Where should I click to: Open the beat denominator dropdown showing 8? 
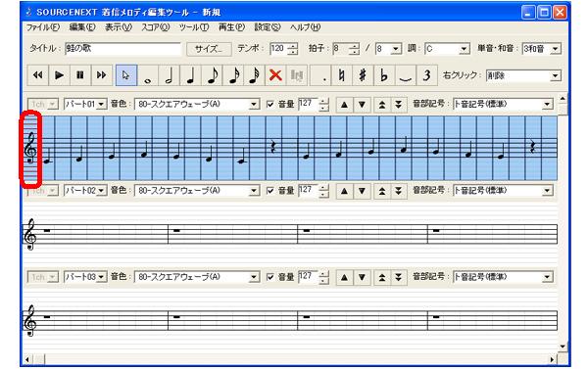point(396,49)
